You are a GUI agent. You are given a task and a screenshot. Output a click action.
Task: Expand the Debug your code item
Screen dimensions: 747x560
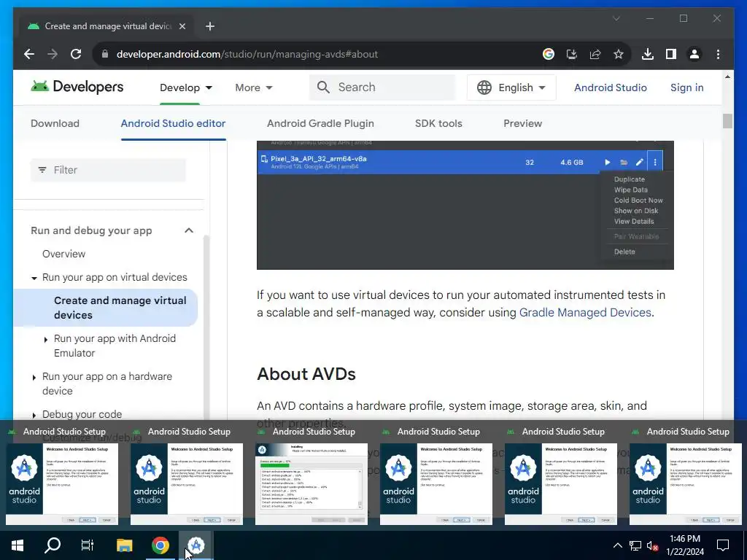(34, 415)
